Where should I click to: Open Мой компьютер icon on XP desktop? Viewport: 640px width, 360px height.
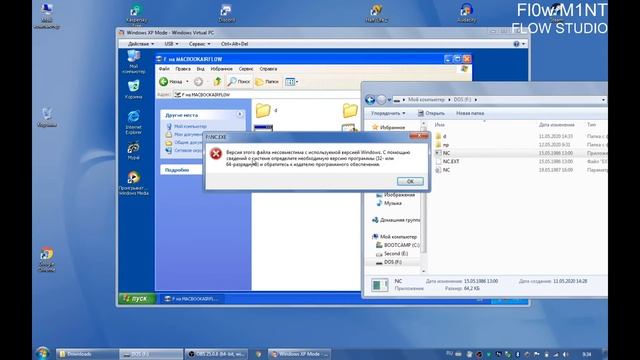click(134, 62)
